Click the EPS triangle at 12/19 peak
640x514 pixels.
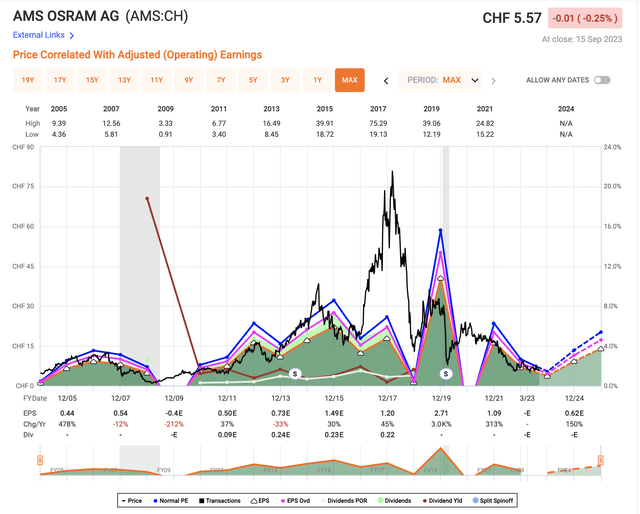440,278
